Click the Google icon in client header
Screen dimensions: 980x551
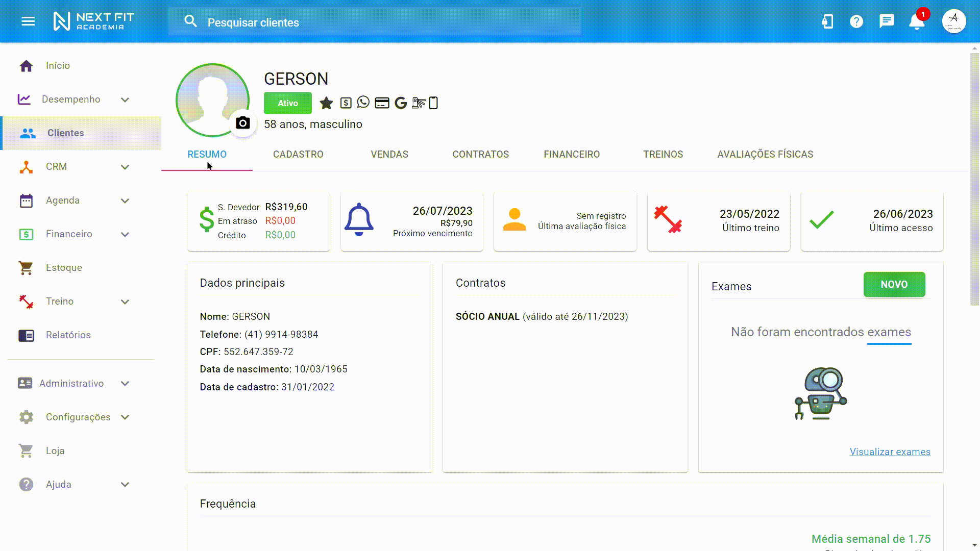[x=401, y=103]
